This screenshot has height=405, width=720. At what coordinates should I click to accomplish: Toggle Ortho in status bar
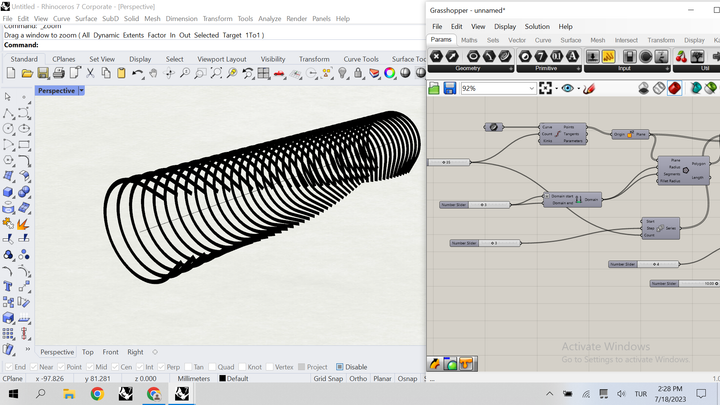coord(358,378)
